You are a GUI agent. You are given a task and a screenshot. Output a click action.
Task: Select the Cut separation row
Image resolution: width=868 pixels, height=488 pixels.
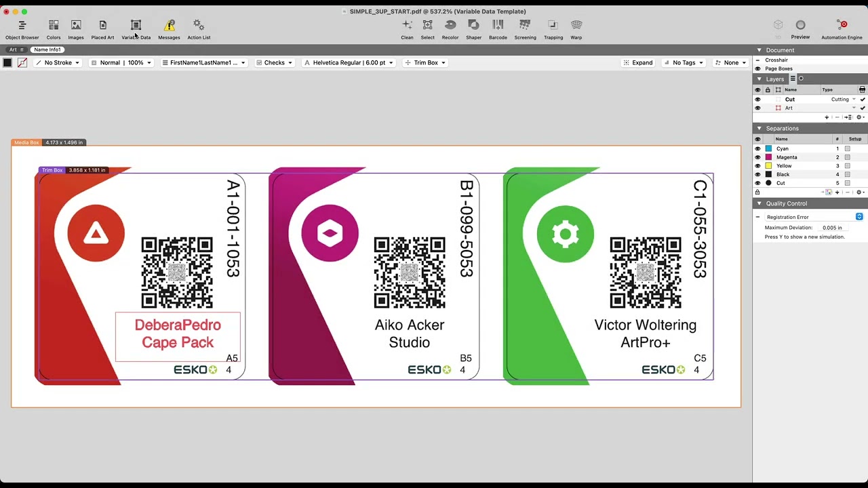[x=810, y=183]
